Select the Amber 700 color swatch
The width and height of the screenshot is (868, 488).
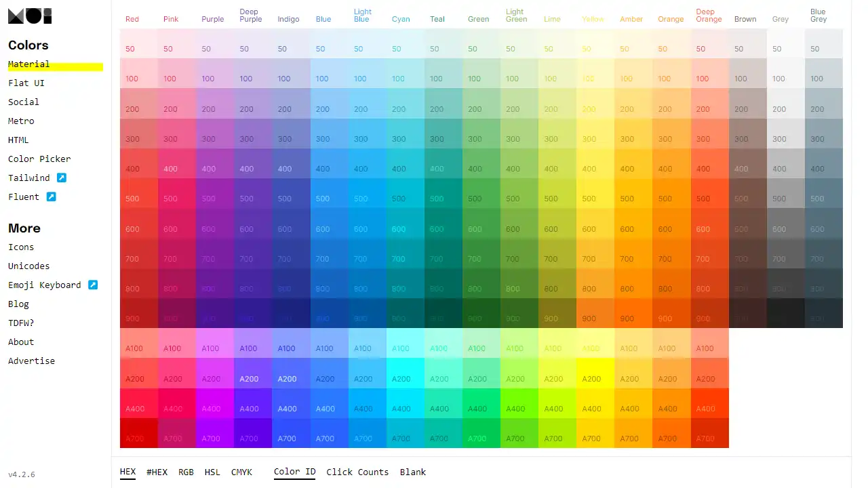[x=632, y=258]
